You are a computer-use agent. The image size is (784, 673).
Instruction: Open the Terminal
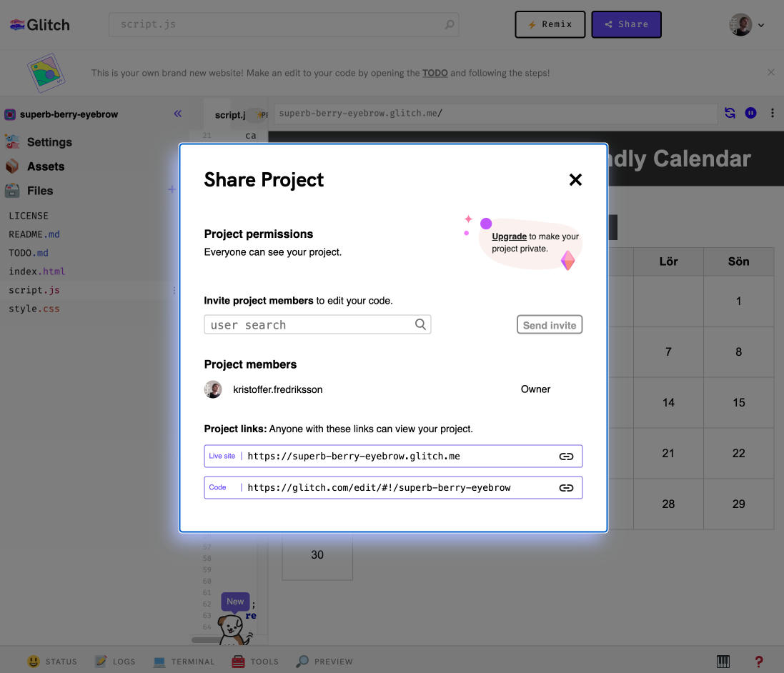184,662
